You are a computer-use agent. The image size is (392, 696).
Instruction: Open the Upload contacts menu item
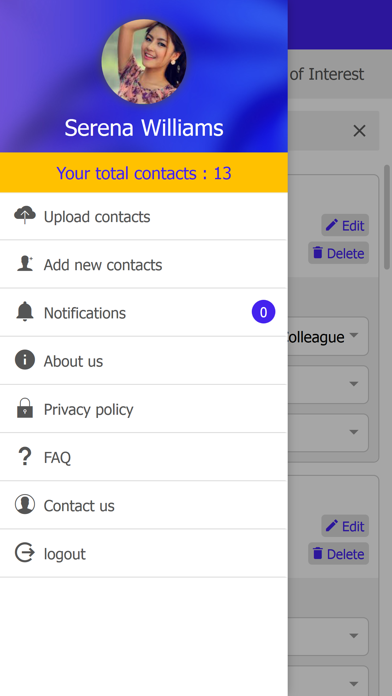click(143, 217)
